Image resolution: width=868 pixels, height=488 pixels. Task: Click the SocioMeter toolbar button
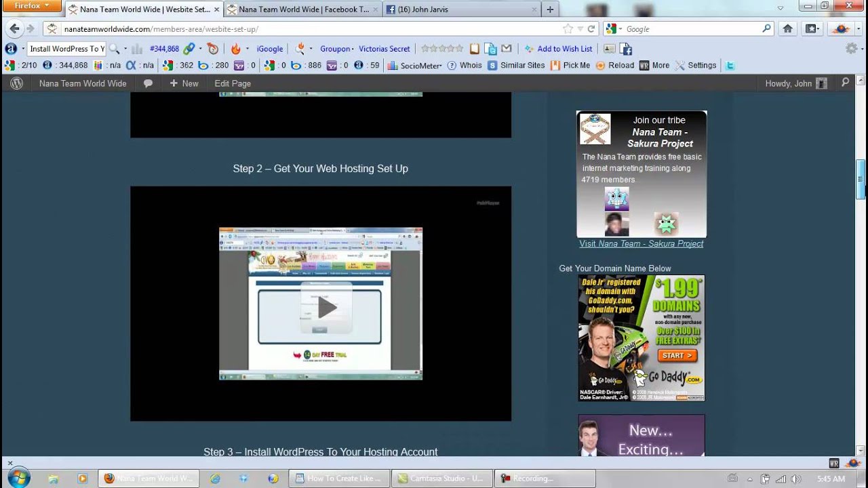coord(414,66)
